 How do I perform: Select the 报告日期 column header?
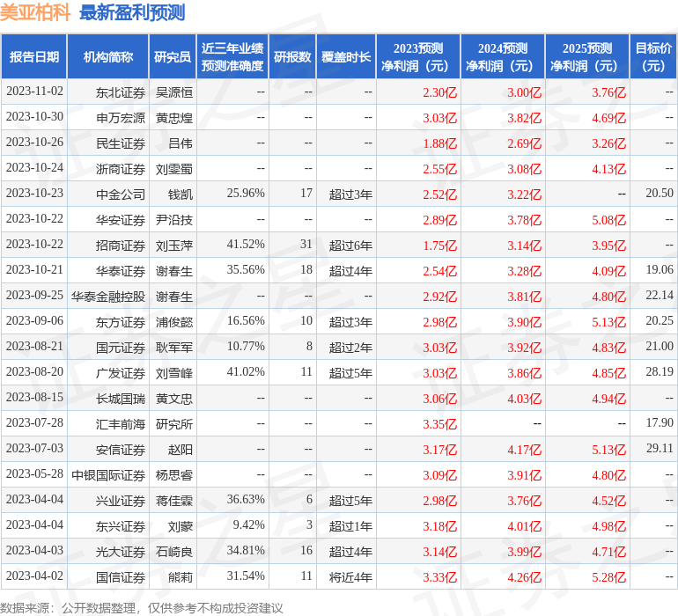(x=34, y=56)
